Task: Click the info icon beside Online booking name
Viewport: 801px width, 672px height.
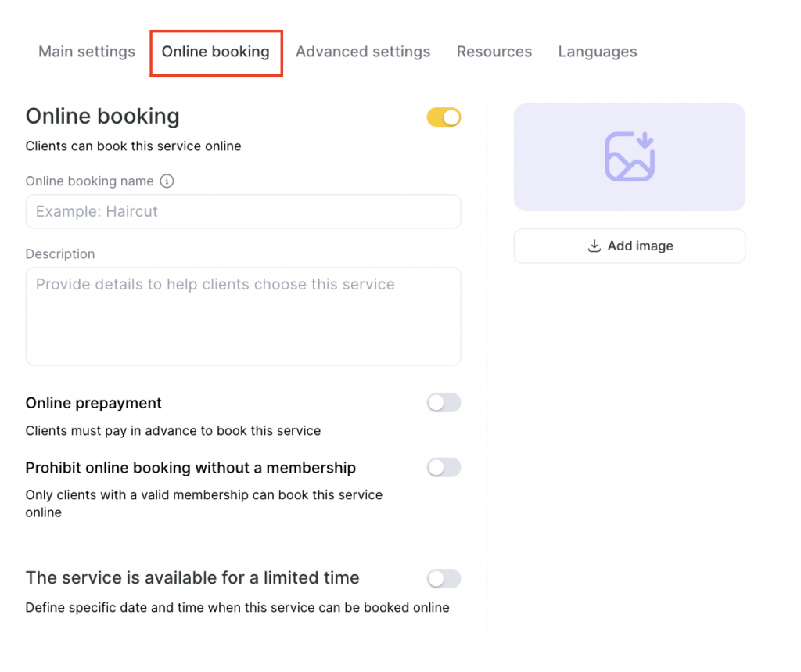Action: pos(167,181)
